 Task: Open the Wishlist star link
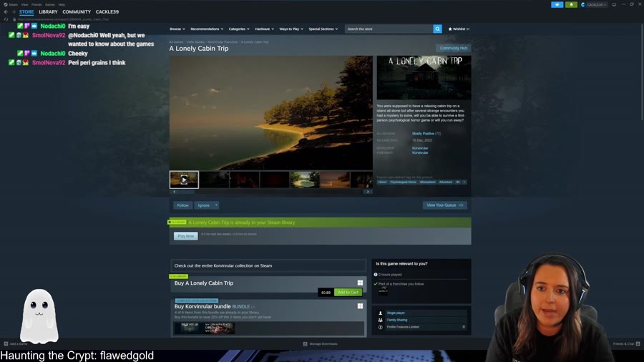459,29
